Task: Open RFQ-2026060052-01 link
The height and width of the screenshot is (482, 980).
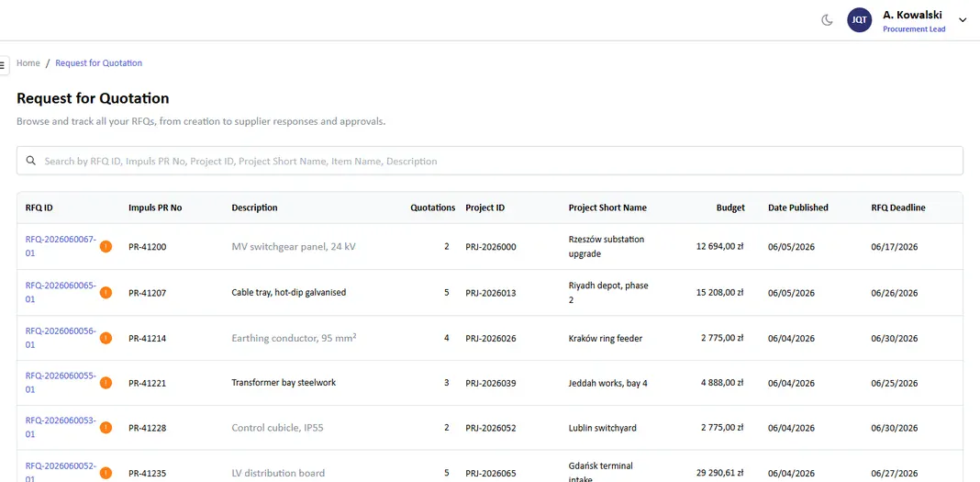Action: (x=61, y=473)
